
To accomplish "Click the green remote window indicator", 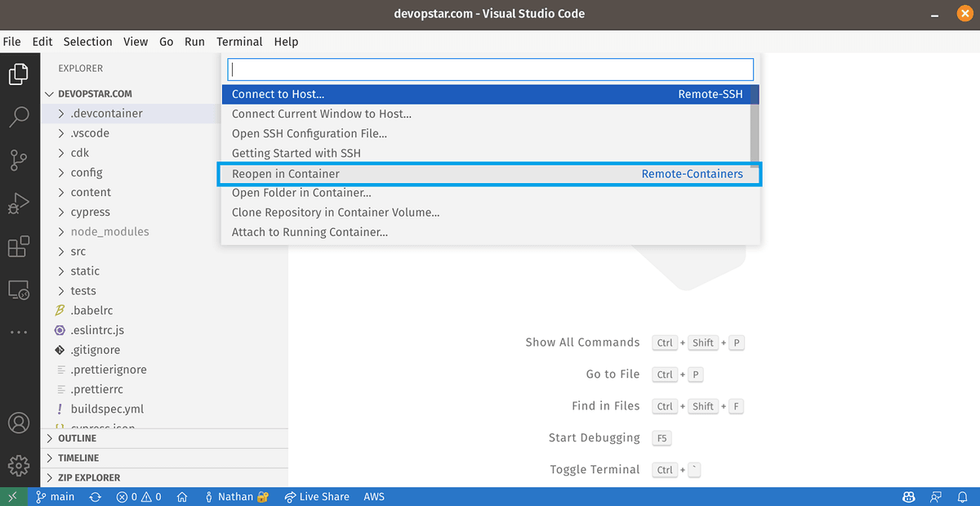I will (13, 497).
